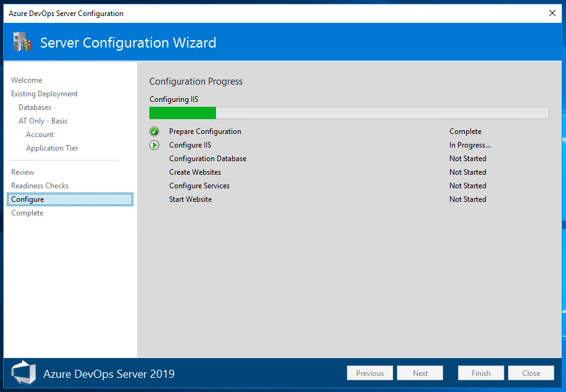This screenshot has width=566, height=392.
Task: Click the Azure DevOps Server 2019 footer text
Action: tap(109, 373)
